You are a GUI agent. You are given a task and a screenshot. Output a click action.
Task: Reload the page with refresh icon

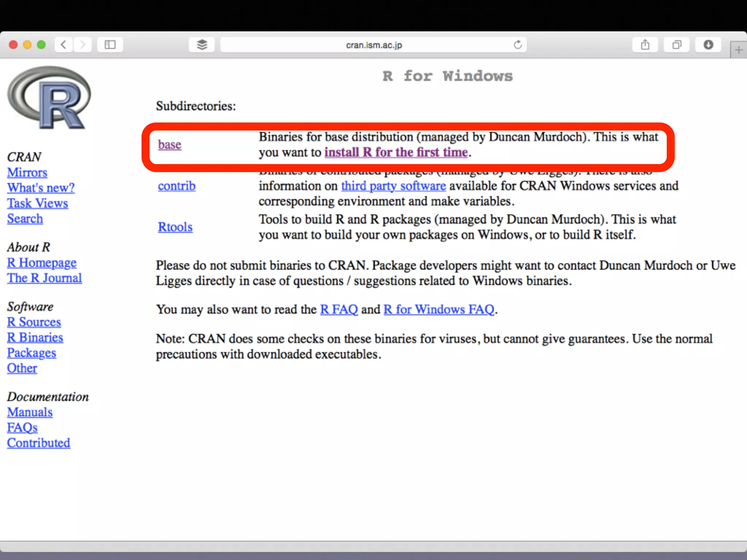[x=518, y=45]
